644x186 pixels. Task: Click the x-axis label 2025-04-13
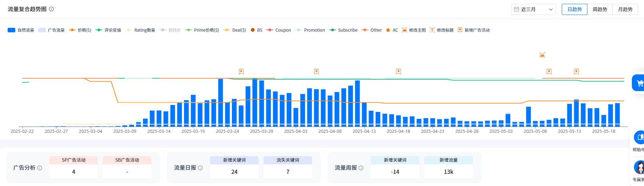point(364,131)
